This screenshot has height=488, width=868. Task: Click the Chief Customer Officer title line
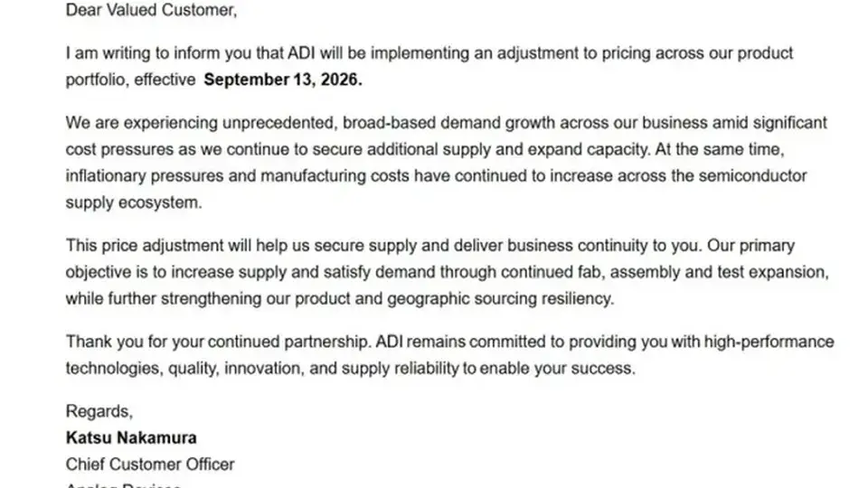pyautogui.click(x=150, y=465)
